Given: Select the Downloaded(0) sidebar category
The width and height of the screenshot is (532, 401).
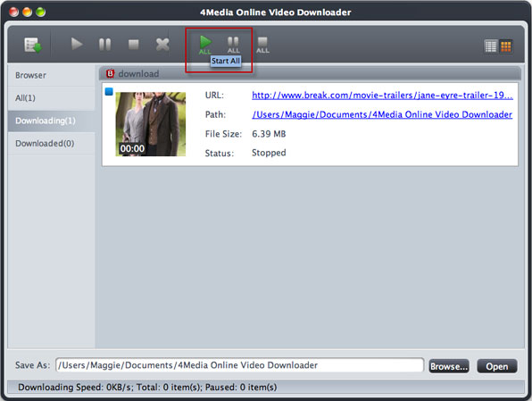Looking at the screenshot, I should pos(51,144).
